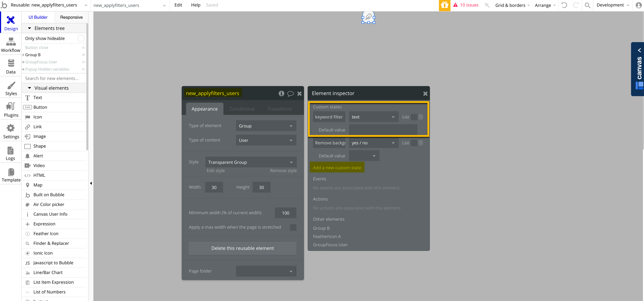Toggle List checkbox for keyword filter state
644x301 pixels.
414,117
